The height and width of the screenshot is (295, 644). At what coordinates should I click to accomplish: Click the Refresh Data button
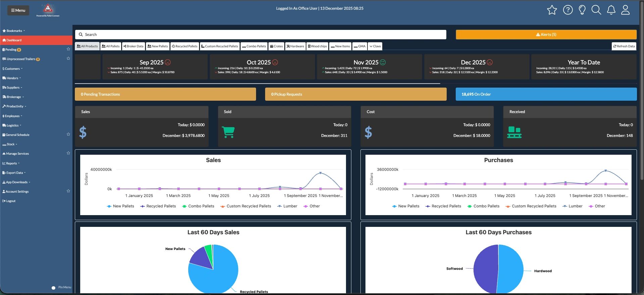point(624,46)
